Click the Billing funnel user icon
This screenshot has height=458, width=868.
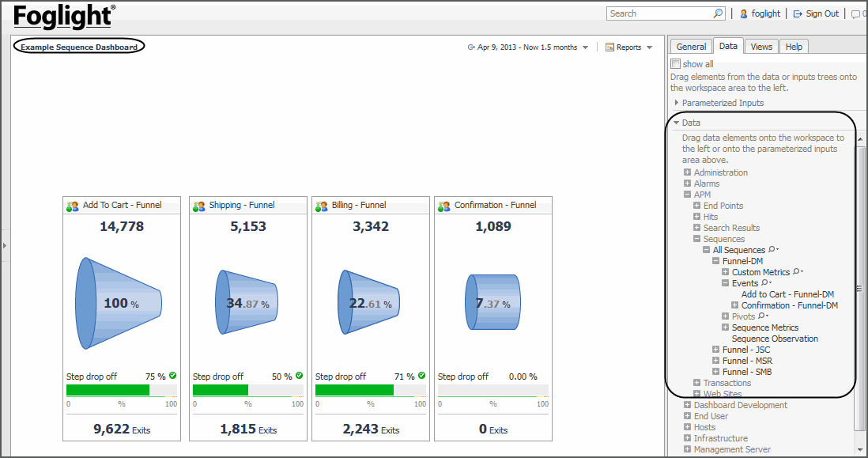(322, 206)
